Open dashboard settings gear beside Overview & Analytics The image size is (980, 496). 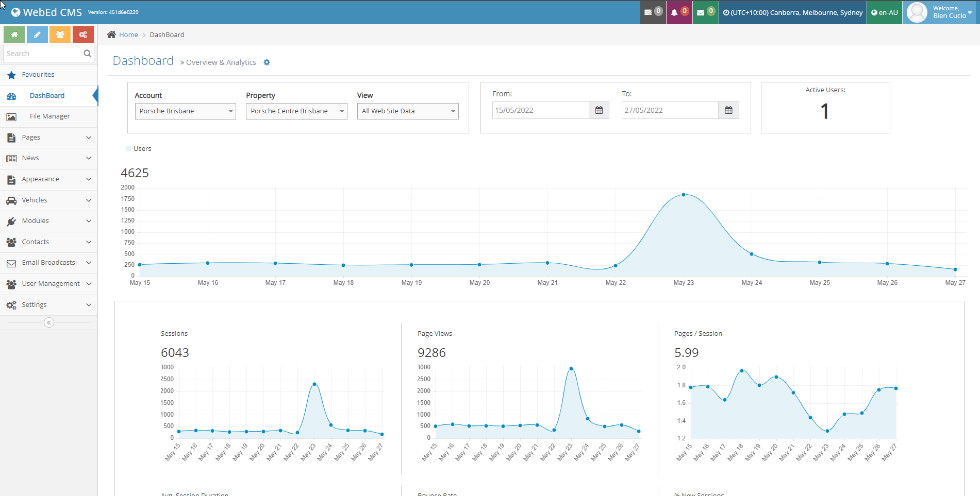(267, 62)
